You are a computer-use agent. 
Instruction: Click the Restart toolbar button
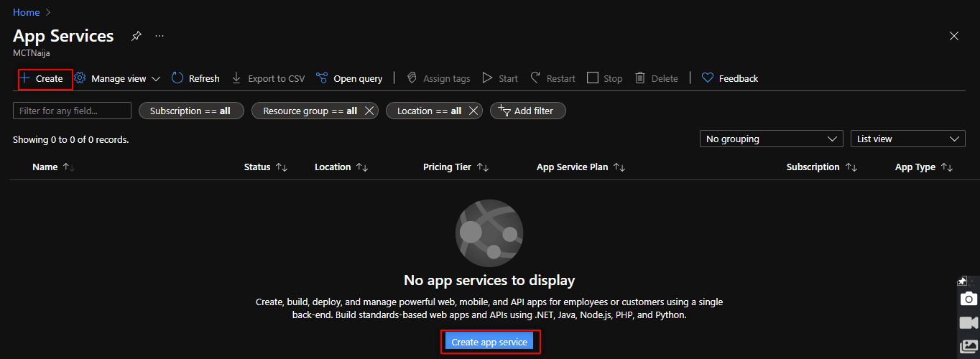[x=553, y=78]
